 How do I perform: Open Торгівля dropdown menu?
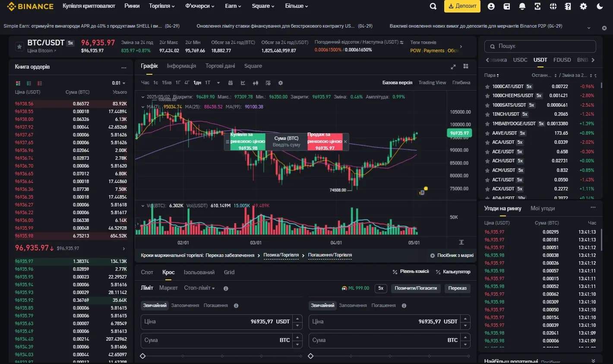coord(162,6)
